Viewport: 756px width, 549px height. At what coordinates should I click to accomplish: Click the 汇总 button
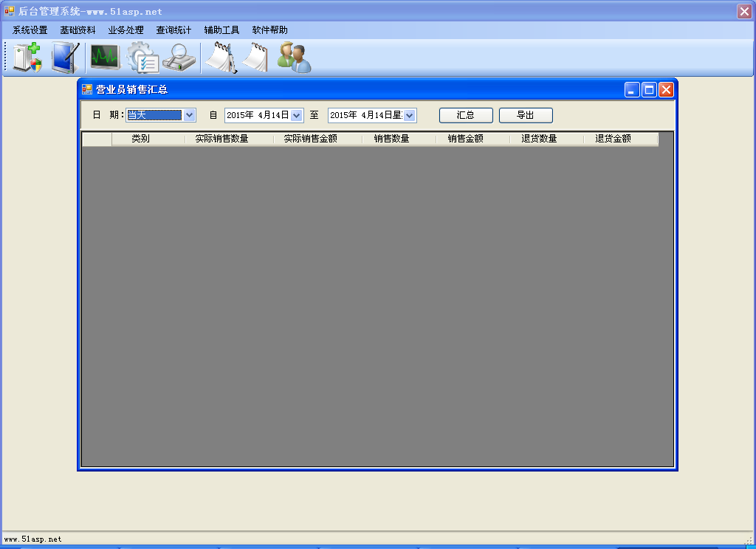pyautogui.click(x=465, y=115)
